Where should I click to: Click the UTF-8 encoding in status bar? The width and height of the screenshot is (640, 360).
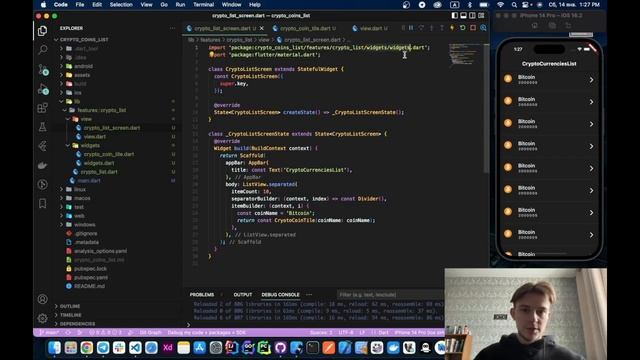click(x=346, y=333)
